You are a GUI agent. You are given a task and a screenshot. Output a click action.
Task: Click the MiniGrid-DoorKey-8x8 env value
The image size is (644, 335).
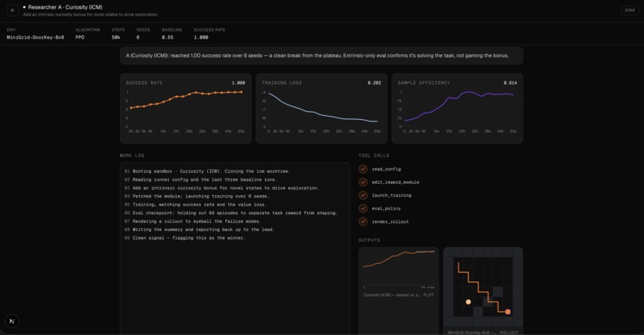35,38
